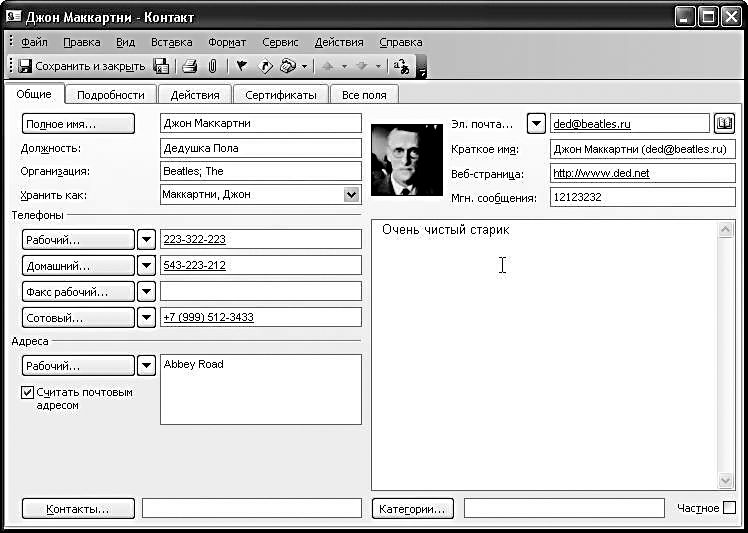Open the Сотовый phone type dropdown arrow

click(146, 317)
